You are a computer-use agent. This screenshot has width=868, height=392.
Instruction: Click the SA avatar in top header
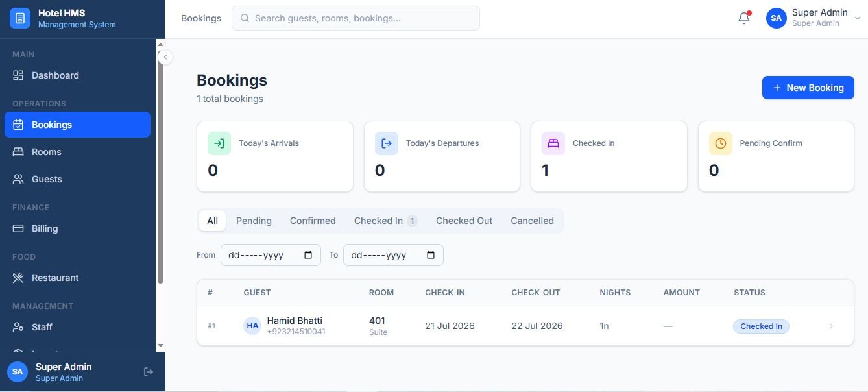pos(777,18)
